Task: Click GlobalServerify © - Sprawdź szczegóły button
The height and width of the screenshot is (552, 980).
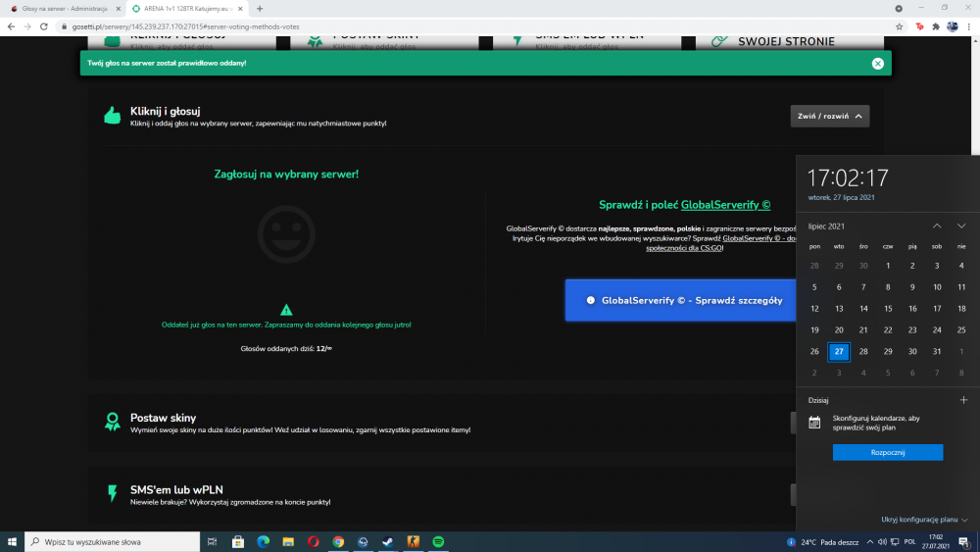Action: pos(681,301)
